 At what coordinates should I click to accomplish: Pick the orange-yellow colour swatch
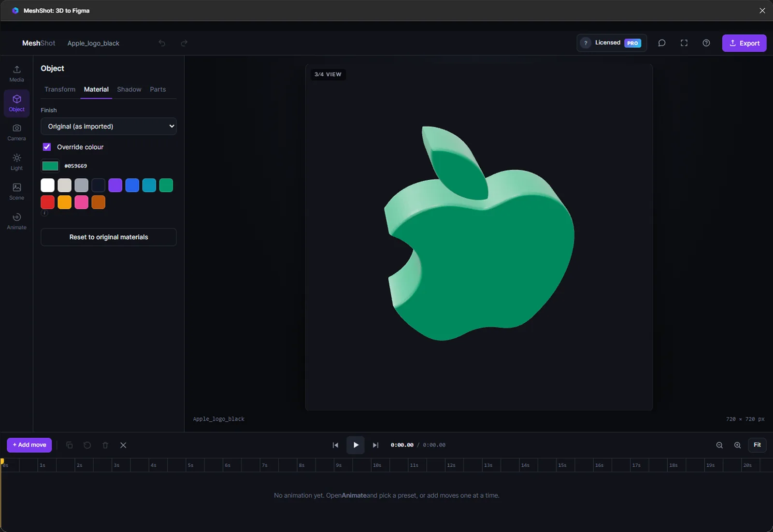[64, 202]
